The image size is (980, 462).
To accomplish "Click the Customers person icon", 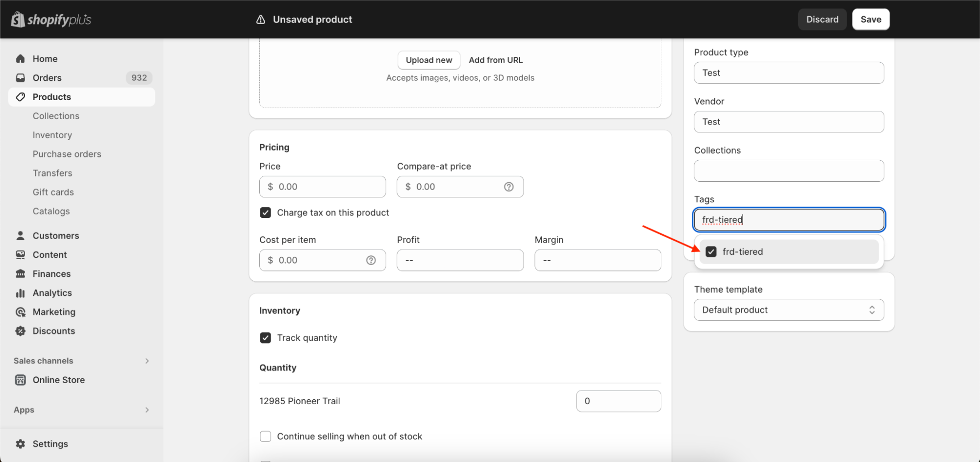I will [21, 236].
